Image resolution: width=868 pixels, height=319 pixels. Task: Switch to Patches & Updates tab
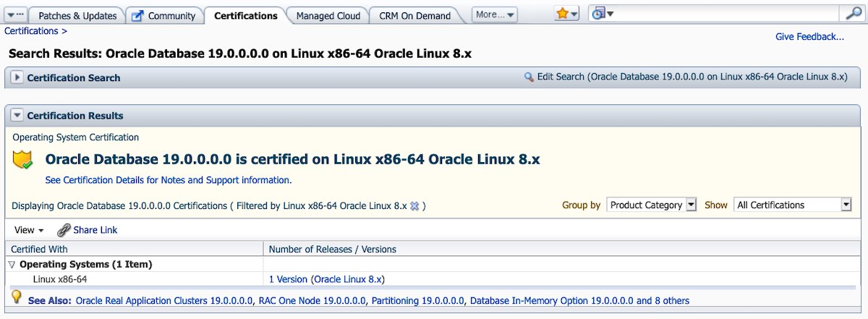coord(77,15)
